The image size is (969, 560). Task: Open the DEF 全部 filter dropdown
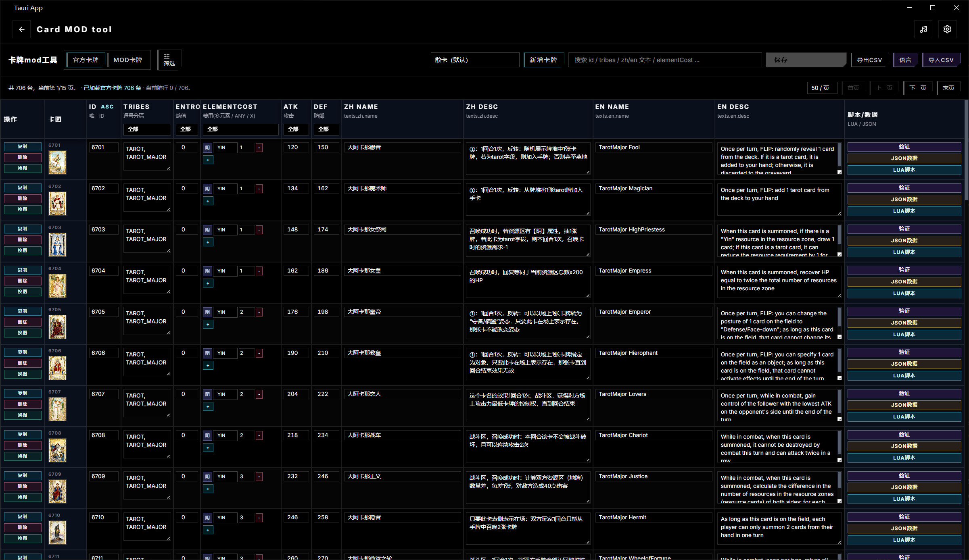[326, 129]
